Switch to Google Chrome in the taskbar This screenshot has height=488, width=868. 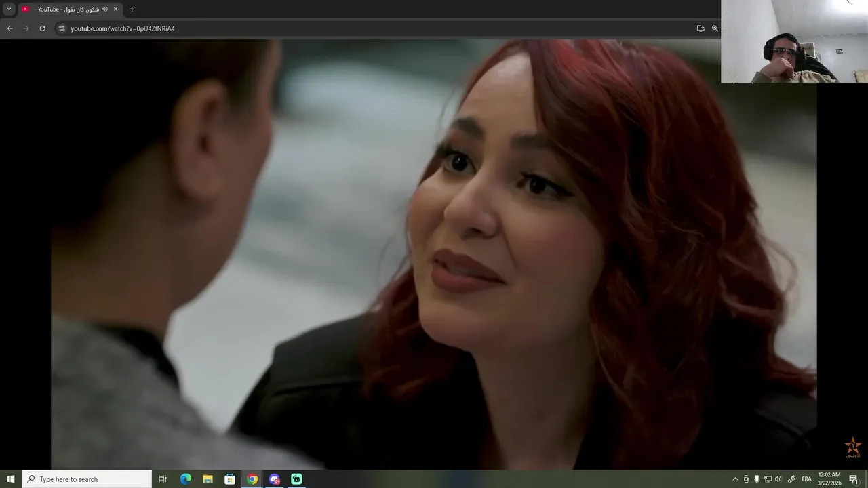coord(252,479)
